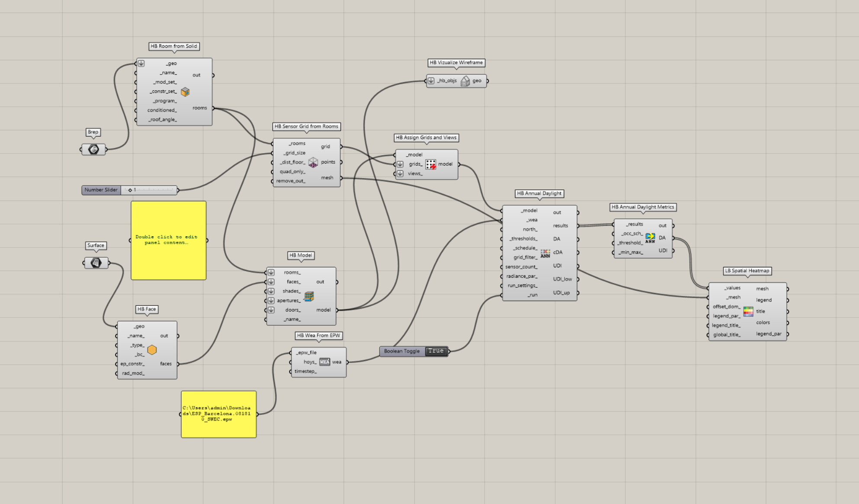Image resolution: width=859 pixels, height=504 pixels.
Task: Click the arrow badge on HB Model rooms_ input
Action: 271,273
